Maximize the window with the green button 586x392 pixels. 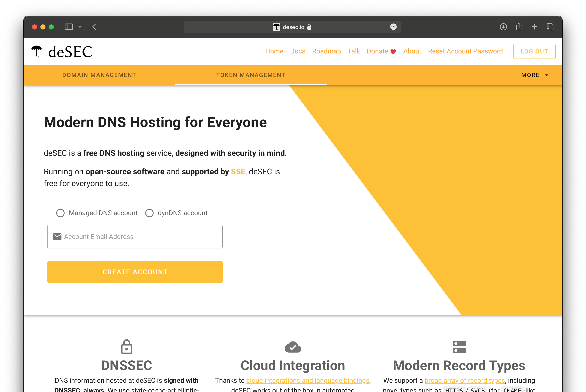point(51,27)
